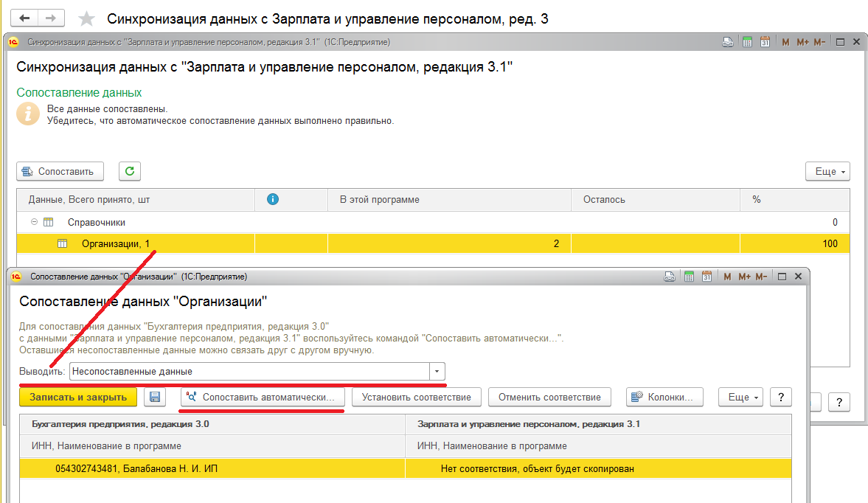
Task: Open the Колонки settings button
Action: coord(664,397)
